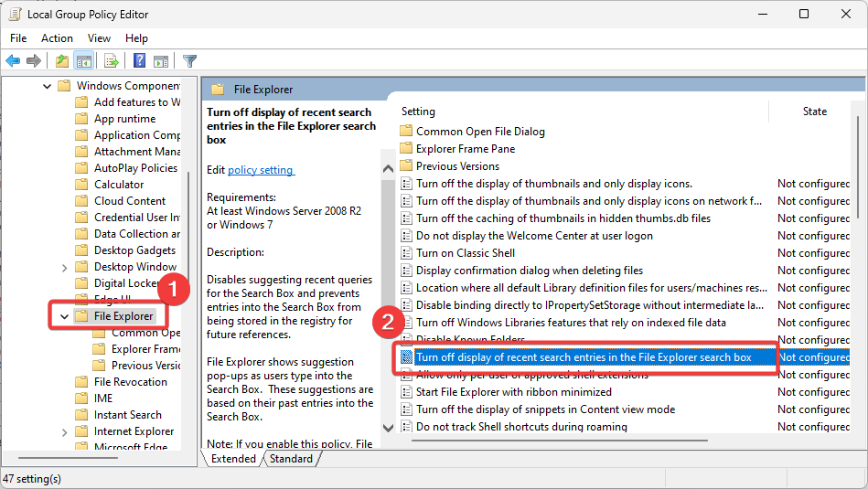Click the Explorer Frame Pane folder icon in list
Viewport: 868px width, 489px height.
[x=406, y=148]
